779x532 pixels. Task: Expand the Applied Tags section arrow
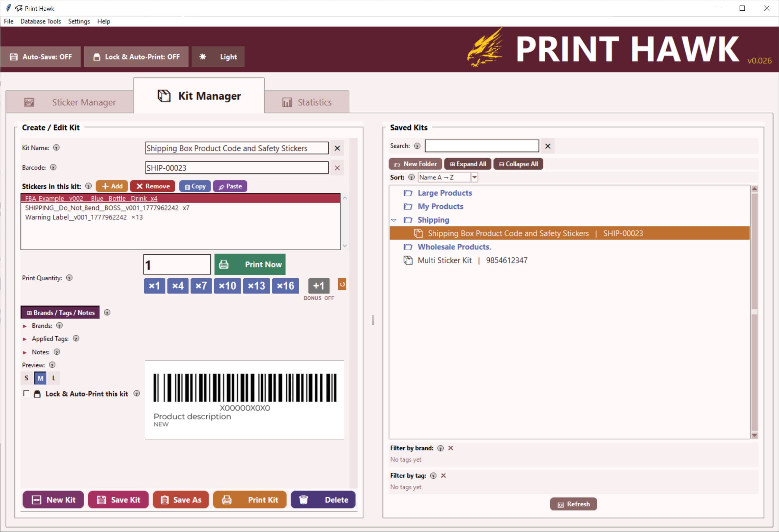25,339
